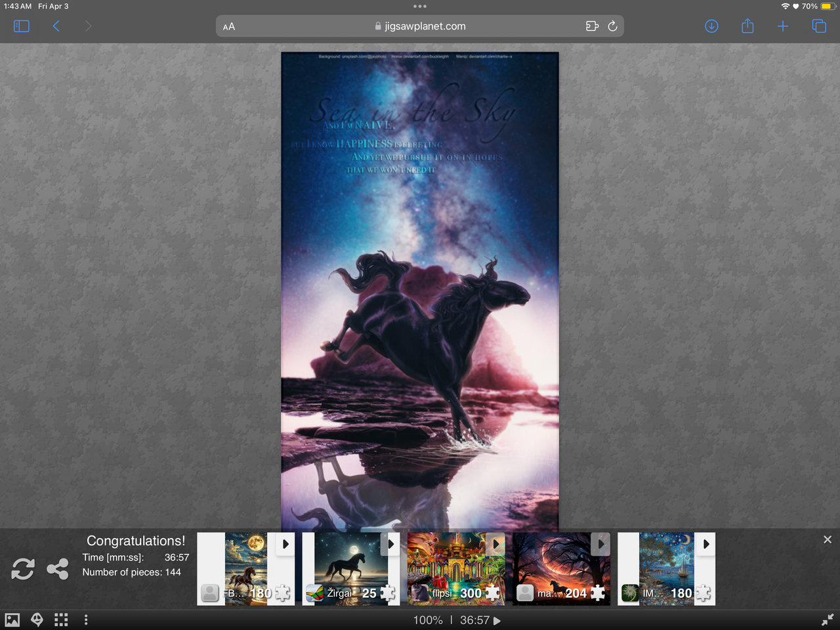Click the Žirgai butterfly avatar
Viewport: 840px width, 630px height.
[x=315, y=593]
